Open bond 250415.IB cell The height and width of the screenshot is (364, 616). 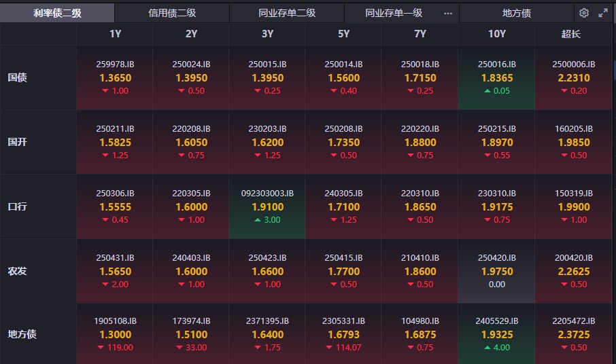tap(343, 271)
